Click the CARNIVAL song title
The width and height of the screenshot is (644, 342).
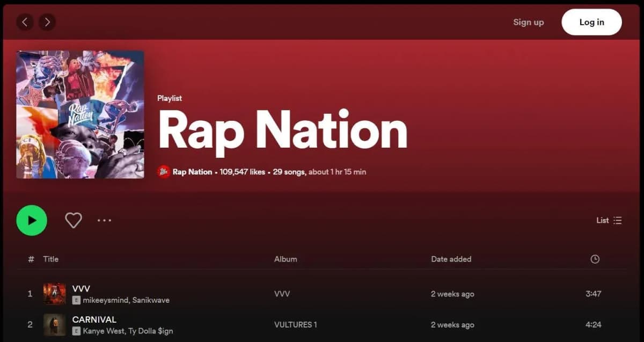(94, 319)
